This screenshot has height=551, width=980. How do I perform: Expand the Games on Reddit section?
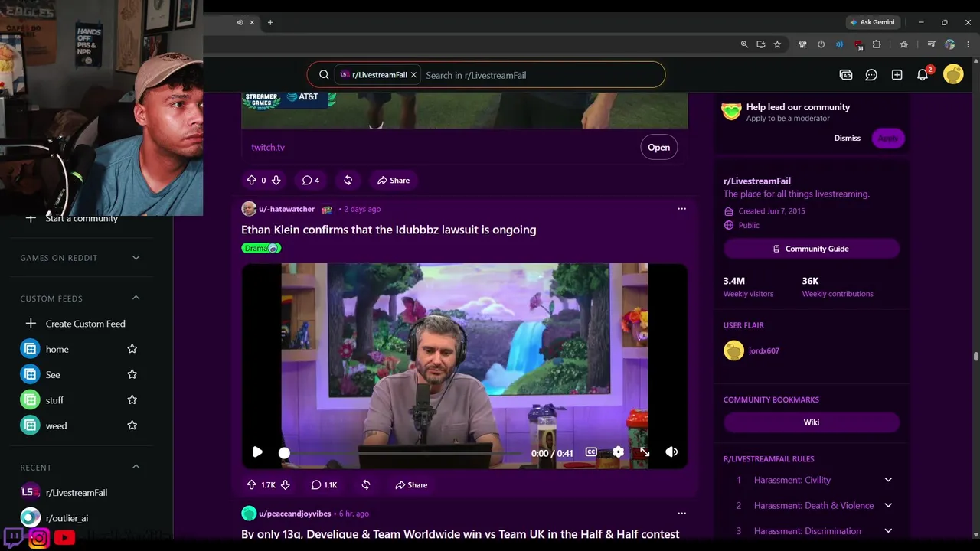click(136, 258)
